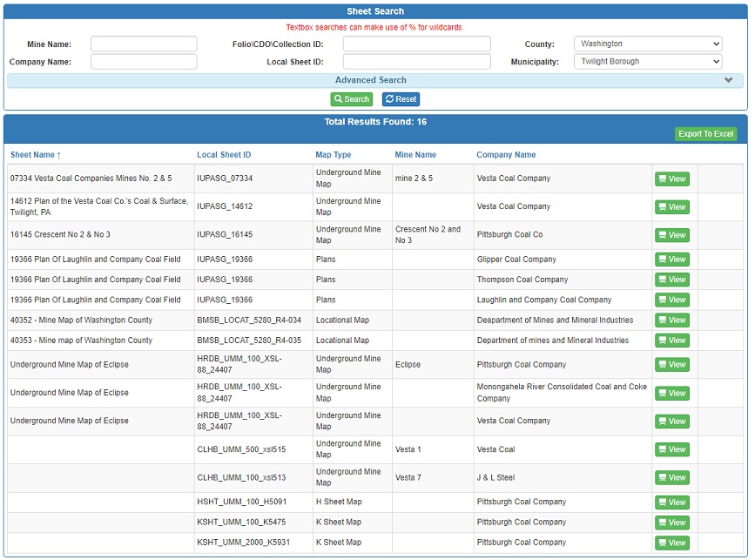Click the Reset button

click(x=401, y=99)
